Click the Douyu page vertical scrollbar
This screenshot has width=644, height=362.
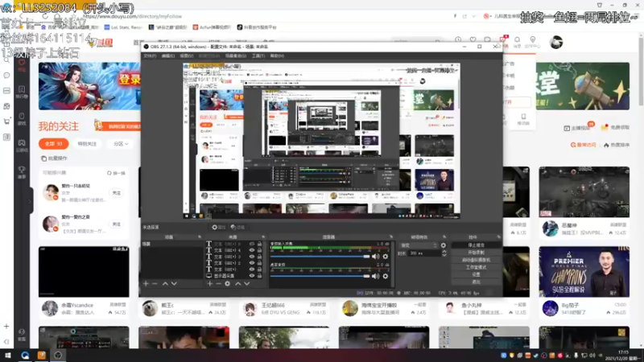[641, 72]
